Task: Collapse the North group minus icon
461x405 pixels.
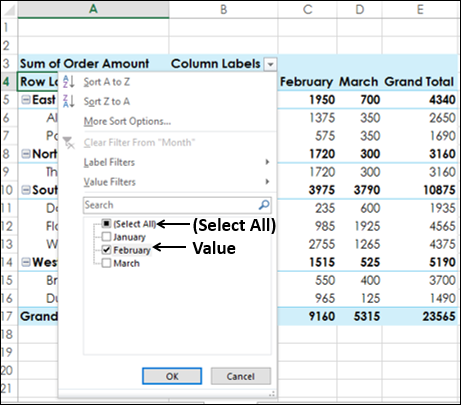Action: (26, 153)
